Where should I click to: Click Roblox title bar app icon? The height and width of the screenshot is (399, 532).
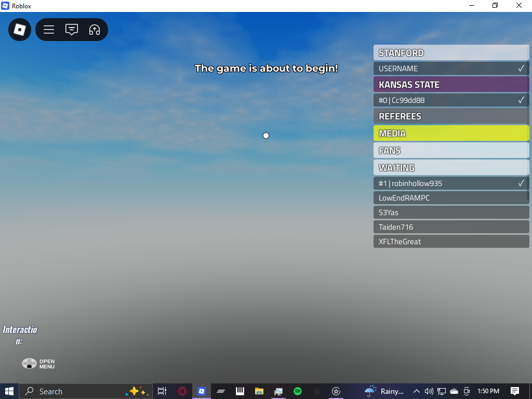5,6
